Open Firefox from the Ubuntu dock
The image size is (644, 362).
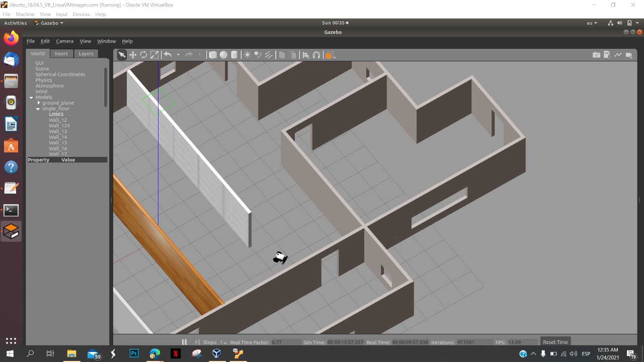11,38
